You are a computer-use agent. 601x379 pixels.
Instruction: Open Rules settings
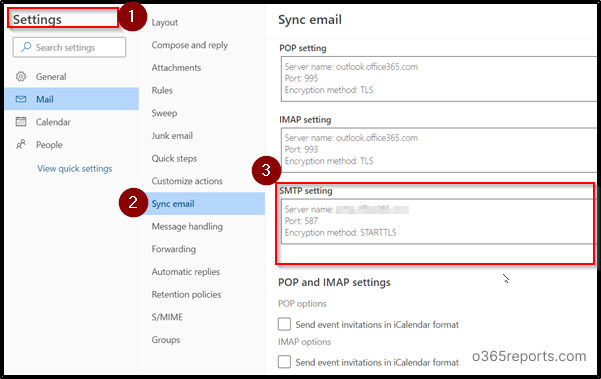click(162, 90)
